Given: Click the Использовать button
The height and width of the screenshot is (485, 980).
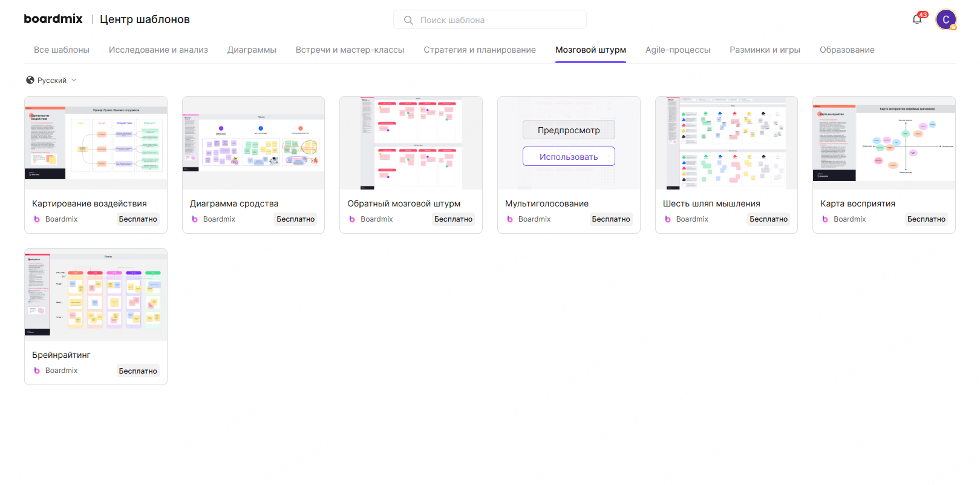Looking at the screenshot, I should 569,156.
